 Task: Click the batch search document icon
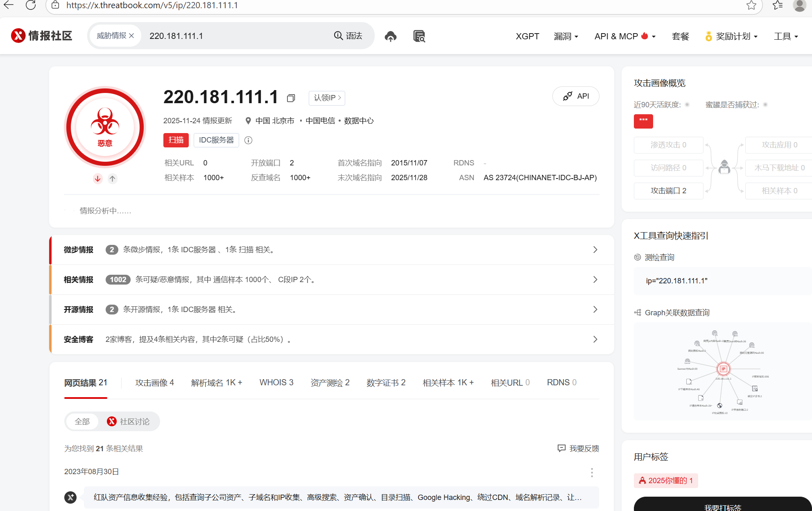[x=419, y=36]
